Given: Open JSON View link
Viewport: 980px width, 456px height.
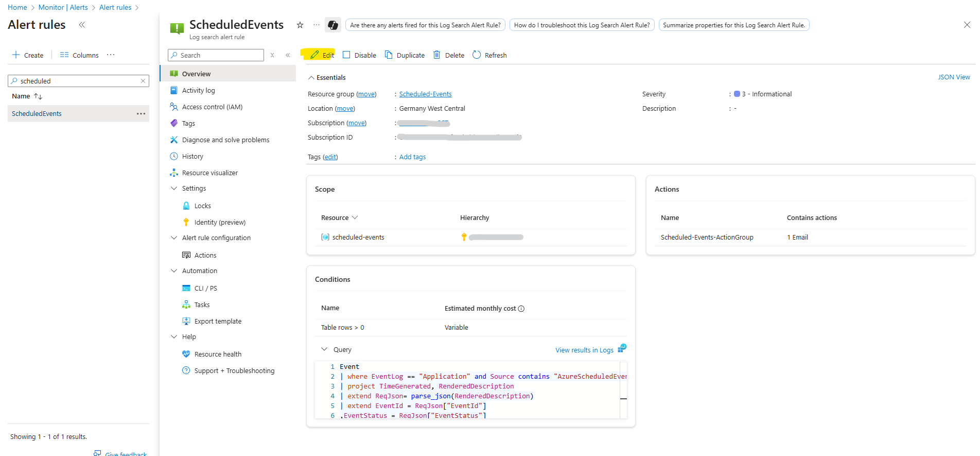Looking at the screenshot, I should coord(954,77).
